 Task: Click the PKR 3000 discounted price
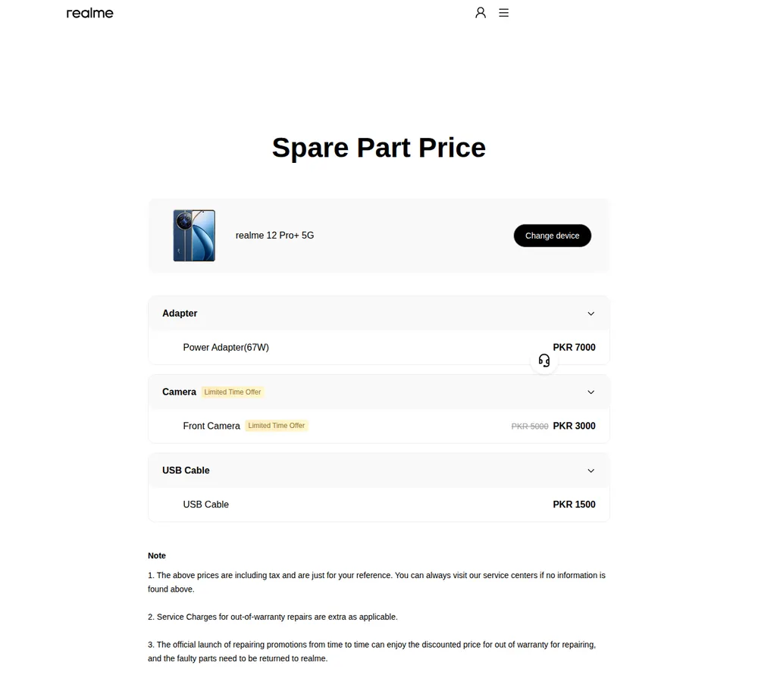(575, 426)
